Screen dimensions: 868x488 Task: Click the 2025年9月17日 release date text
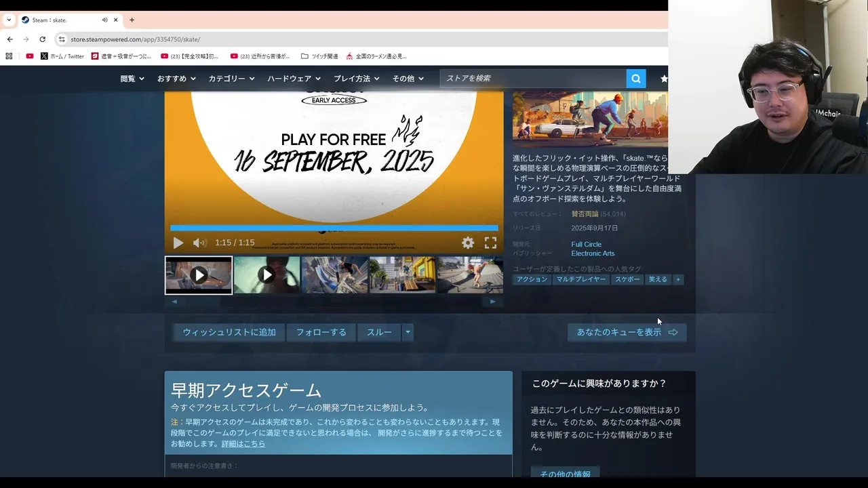pos(595,228)
